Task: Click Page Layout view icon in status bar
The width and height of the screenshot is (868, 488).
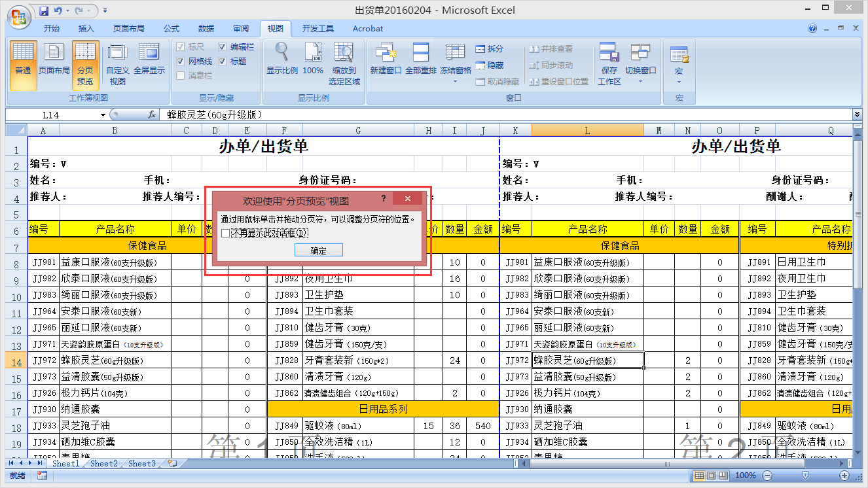Action: (x=712, y=476)
